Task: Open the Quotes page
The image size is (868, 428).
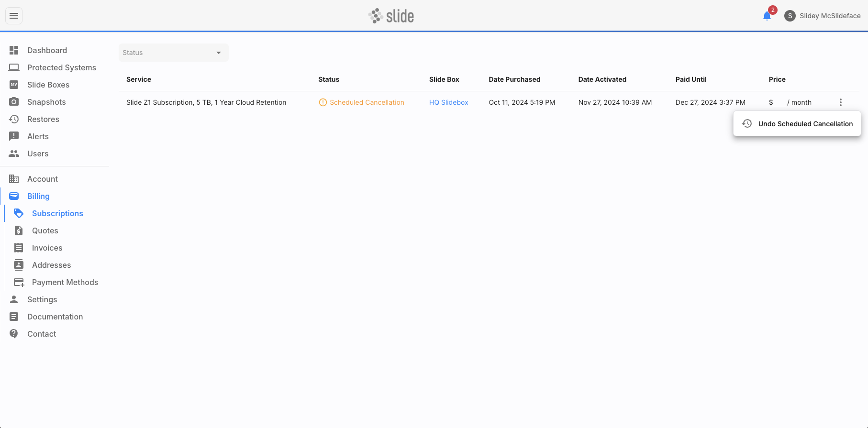Action: tap(45, 230)
